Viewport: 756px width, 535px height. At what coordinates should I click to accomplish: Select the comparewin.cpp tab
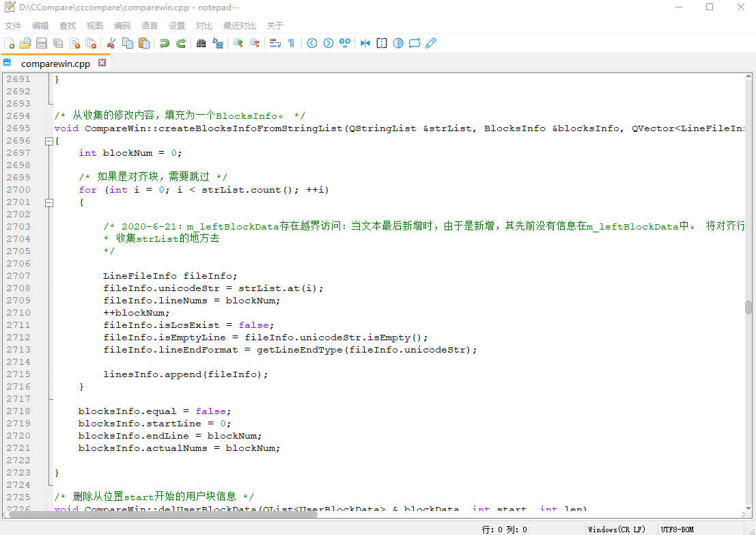pyautogui.click(x=55, y=63)
